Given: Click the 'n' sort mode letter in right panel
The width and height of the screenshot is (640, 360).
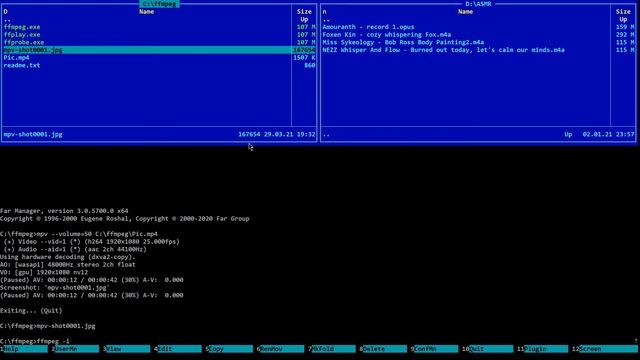Looking at the screenshot, I should 324,11.
